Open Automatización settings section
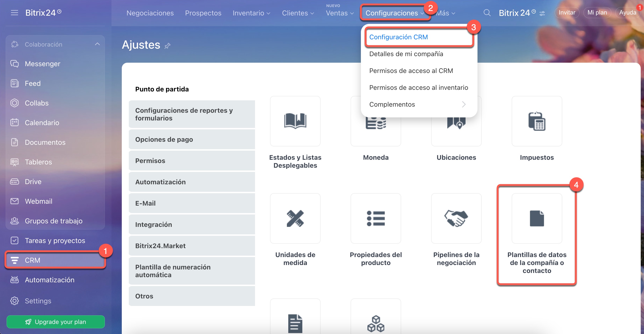This screenshot has width=644, height=334. point(192,182)
